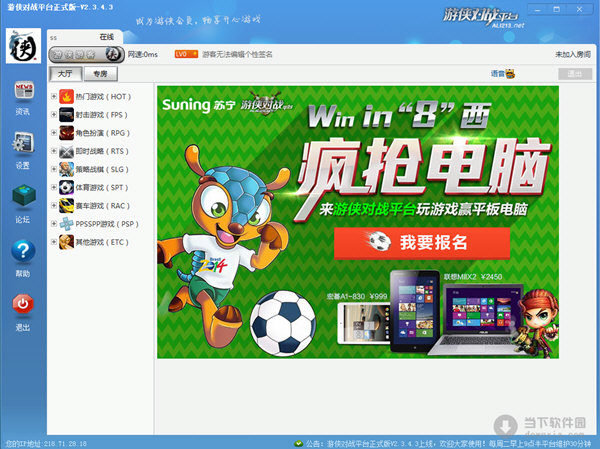The width and height of the screenshot is (600, 449).
Task: Close the 游侠对战平台 window
Action: click(580, 9)
